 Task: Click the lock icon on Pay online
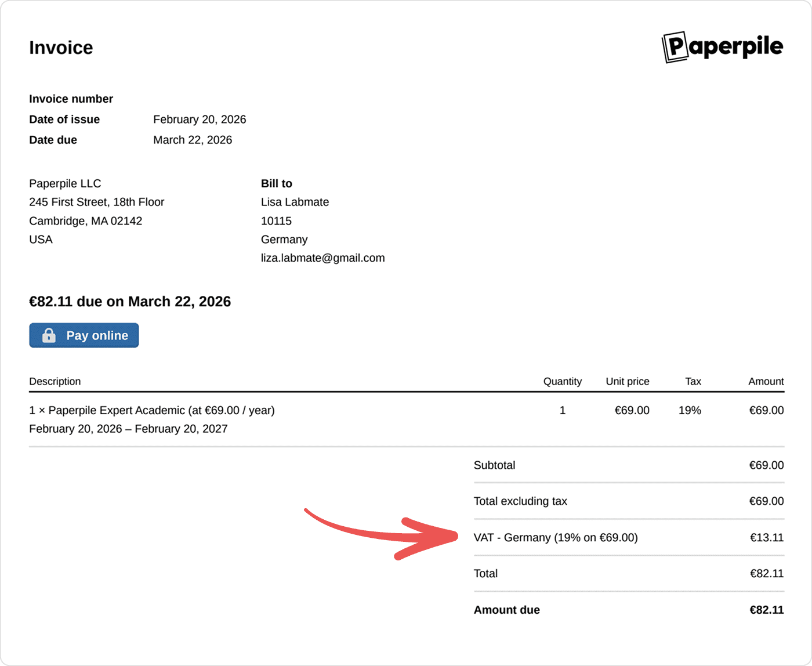[49, 335]
